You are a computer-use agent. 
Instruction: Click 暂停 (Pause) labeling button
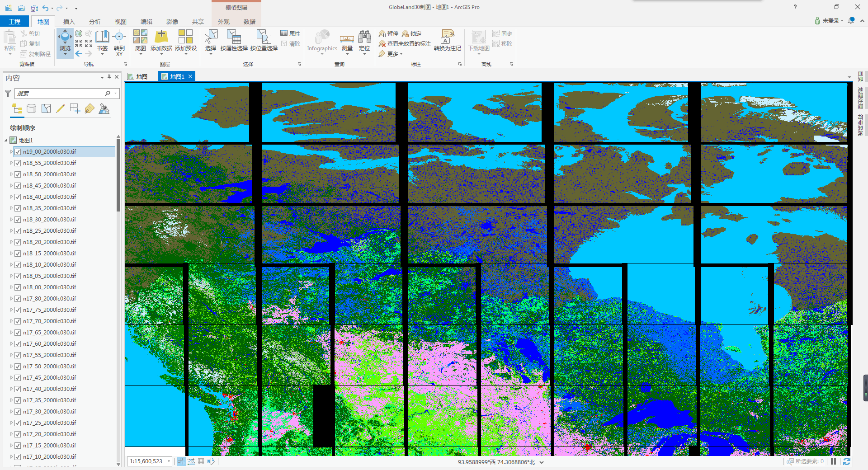[x=389, y=33]
